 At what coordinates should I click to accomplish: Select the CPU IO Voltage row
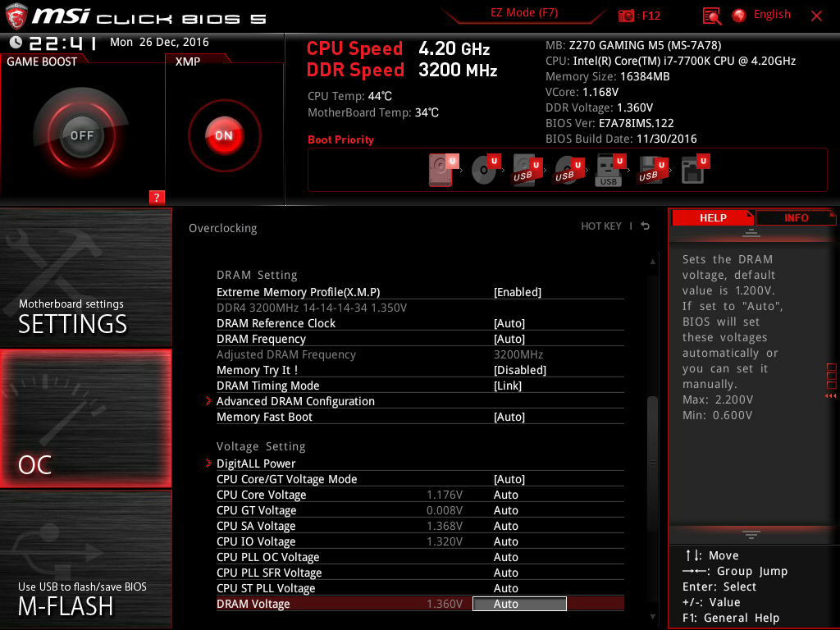point(420,541)
